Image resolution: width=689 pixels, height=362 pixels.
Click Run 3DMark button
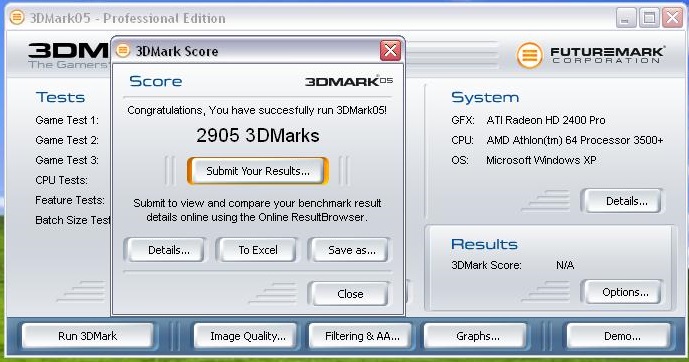(x=87, y=336)
